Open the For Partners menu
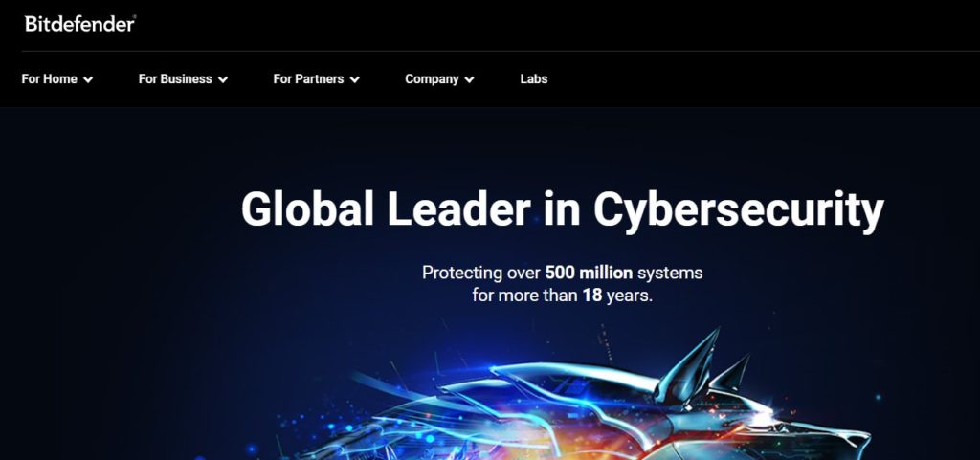Viewport: 980px width, 460px height. pos(316,79)
